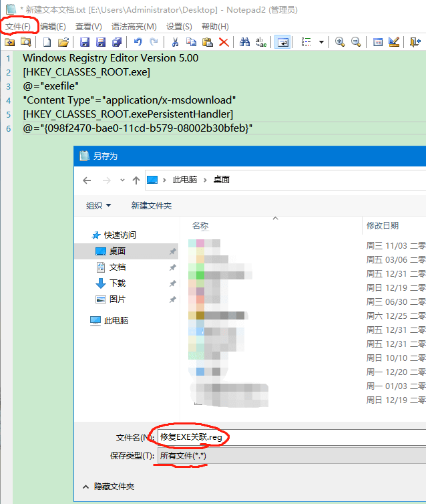Viewport: 426px width, 504px height.
Task: Click the Cut scissors icon
Action: point(175,42)
